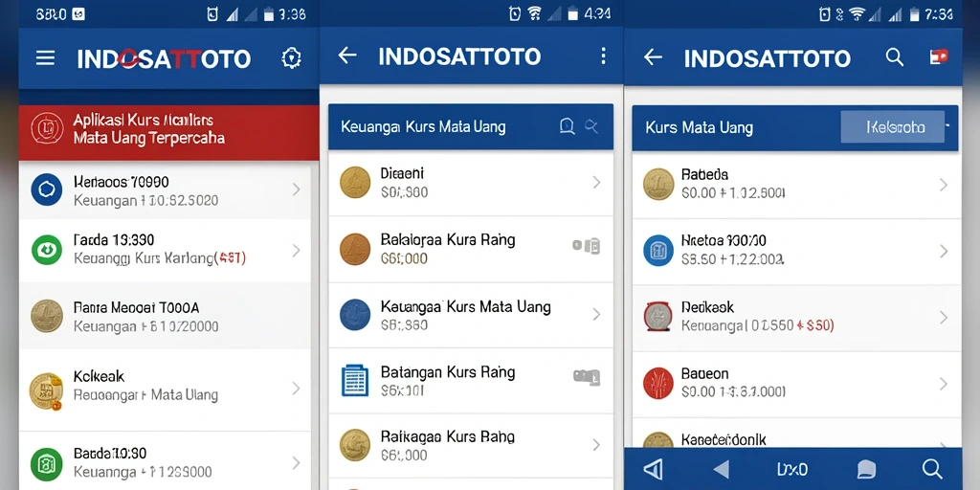
Task: Tap Kurs Mata Uang header in right screen
Action: click(x=699, y=128)
